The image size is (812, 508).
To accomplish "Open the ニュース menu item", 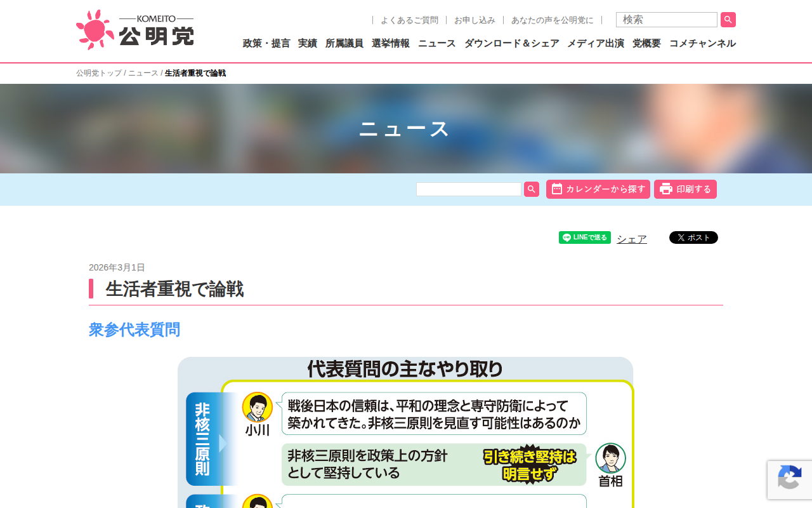I will (x=437, y=43).
